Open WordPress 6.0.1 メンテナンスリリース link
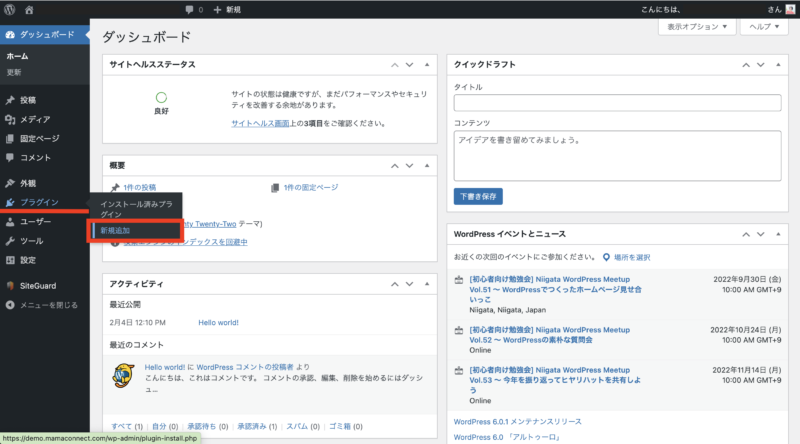800x444 pixels. click(517, 422)
